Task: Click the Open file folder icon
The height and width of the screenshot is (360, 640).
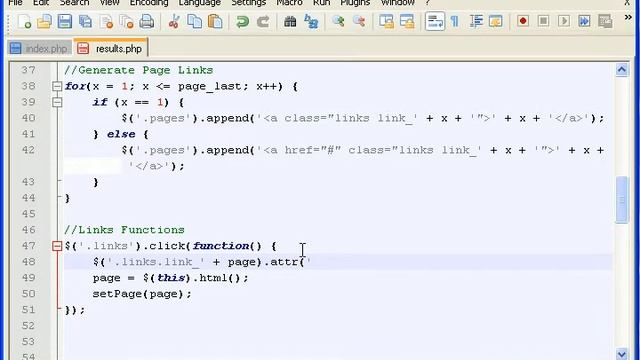Action: [x=44, y=21]
